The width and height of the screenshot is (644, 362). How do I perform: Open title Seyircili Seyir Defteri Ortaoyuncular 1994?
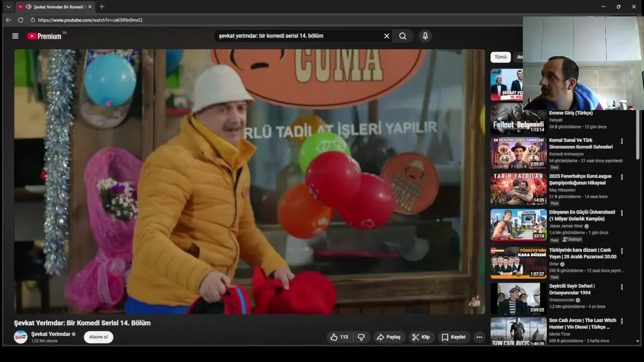pos(572,289)
